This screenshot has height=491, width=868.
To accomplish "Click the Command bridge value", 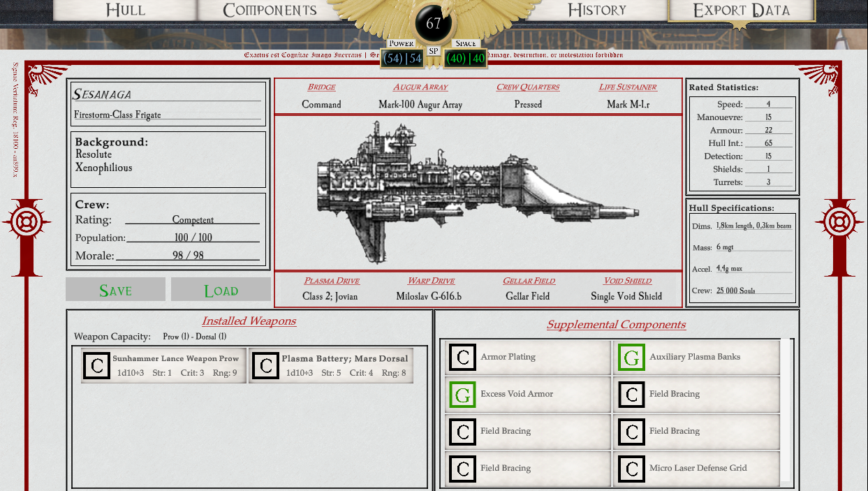I will click(321, 104).
